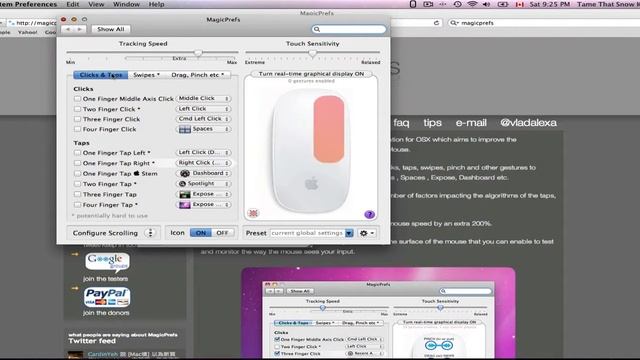Enable Two Finger Click checkbox
The image size is (640, 360).
pos(77,109)
